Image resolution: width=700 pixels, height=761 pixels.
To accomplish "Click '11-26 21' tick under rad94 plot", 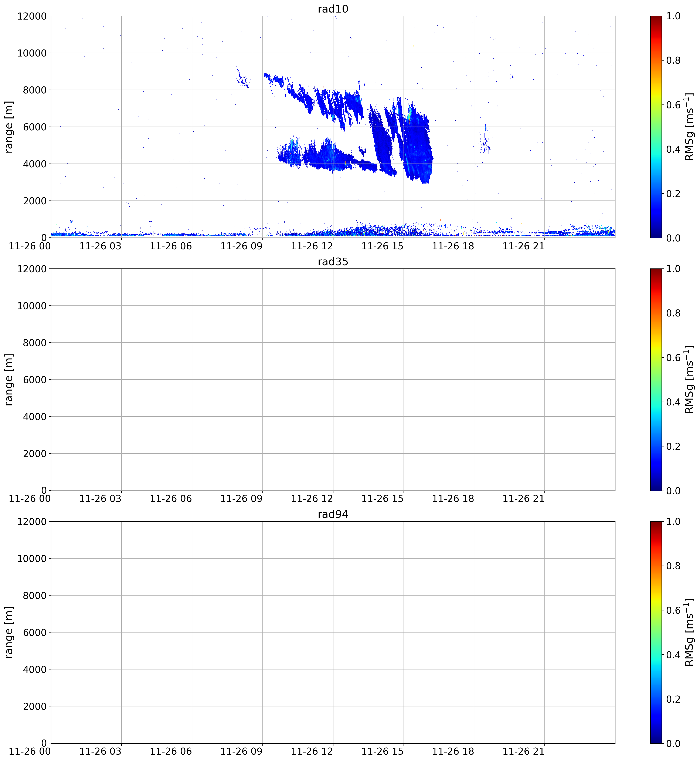I will tap(523, 751).
